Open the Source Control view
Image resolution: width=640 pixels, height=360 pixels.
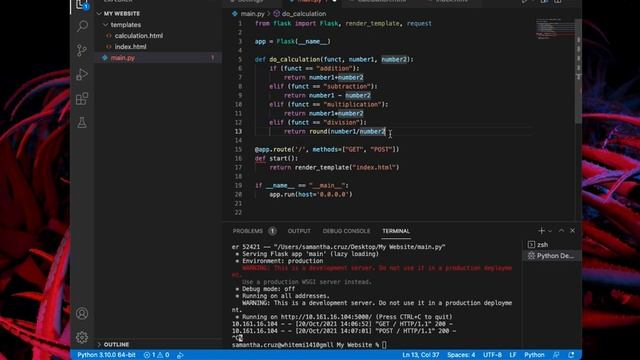[x=82, y=50]
